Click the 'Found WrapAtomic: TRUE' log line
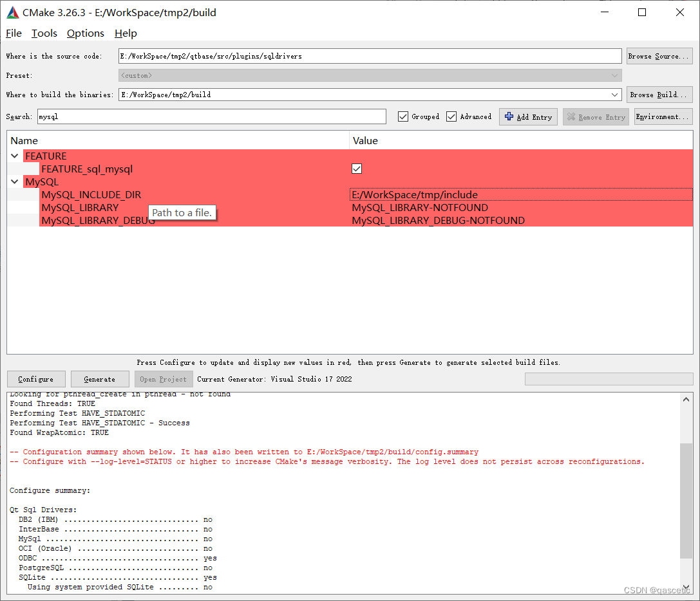The width and height of the screenshot is (700, 601). tap(59, 432)
